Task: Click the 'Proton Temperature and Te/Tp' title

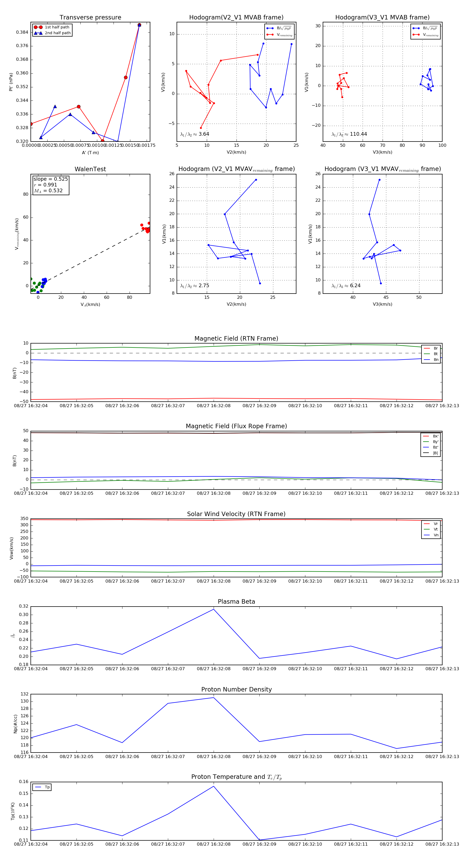Action: pyautogui.click(x=236, y=777)
